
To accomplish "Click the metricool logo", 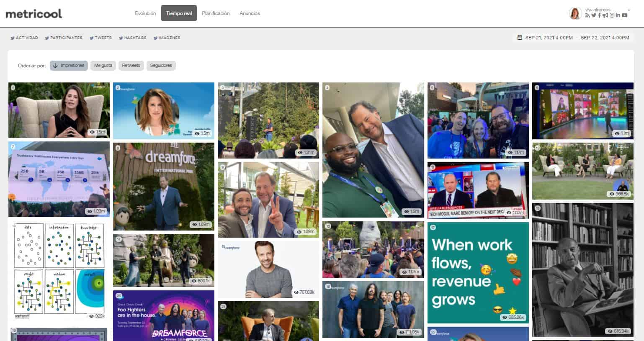I will tap(33, 13).
